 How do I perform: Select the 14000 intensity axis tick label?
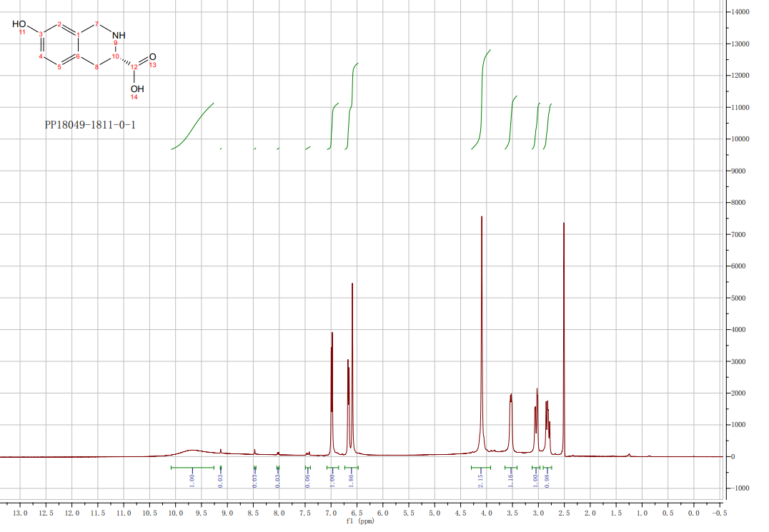746,12
